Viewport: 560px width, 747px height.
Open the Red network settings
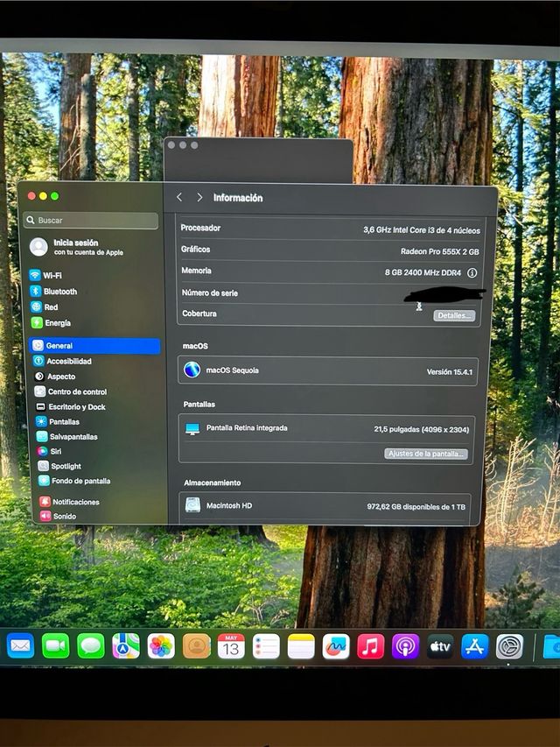point(94,307)
